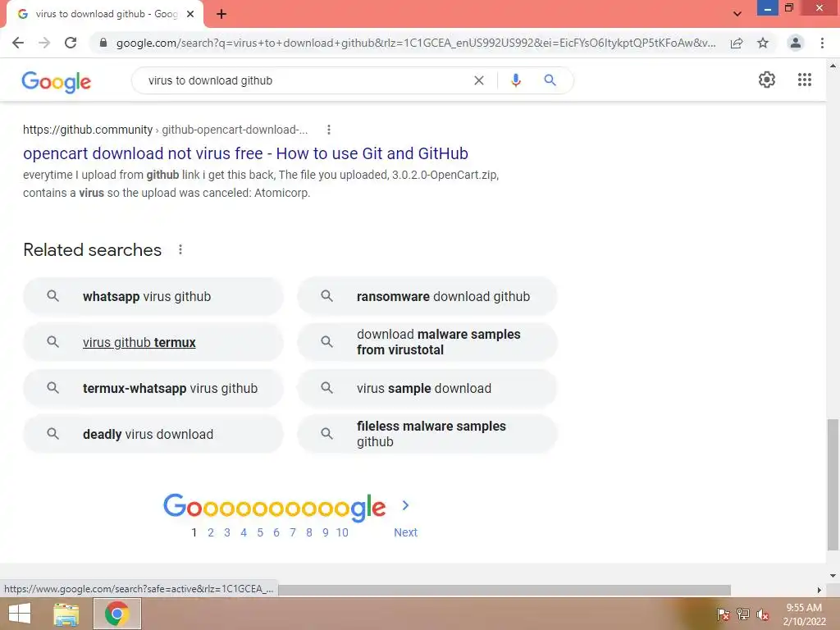The image size is (840, 630).
Task: Search 'whatsapp virus github' suggestion
Action: (153, 296)
